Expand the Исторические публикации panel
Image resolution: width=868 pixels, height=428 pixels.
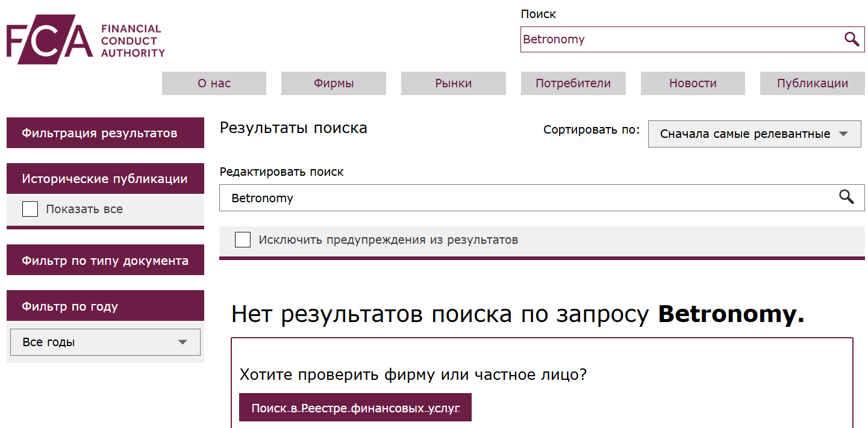[x=105, y=178]
